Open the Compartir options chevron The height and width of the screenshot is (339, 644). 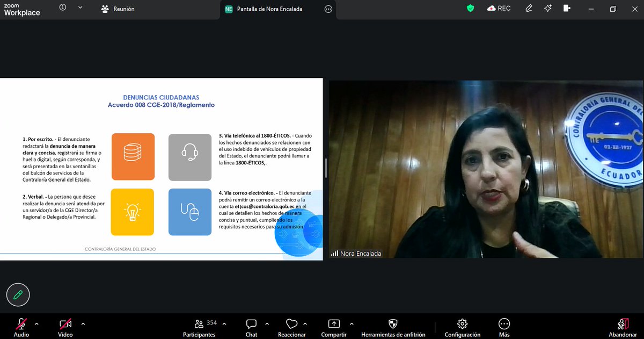pyautogui.click(x=352, y=324)
